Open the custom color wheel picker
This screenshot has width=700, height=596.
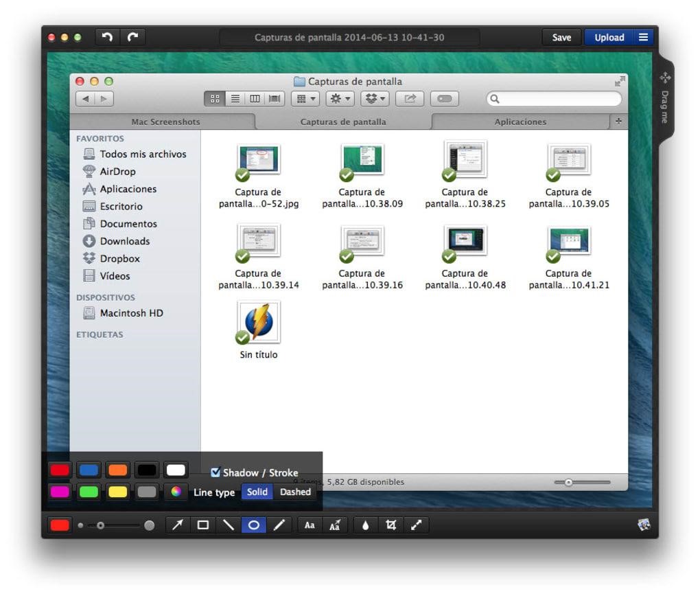pos(176,492)
